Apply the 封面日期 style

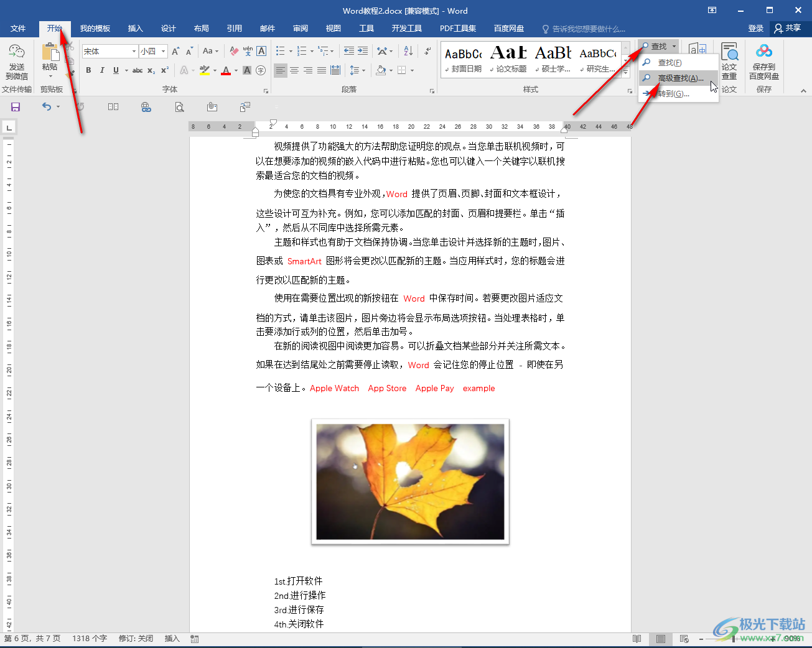(x=464, y=60)
